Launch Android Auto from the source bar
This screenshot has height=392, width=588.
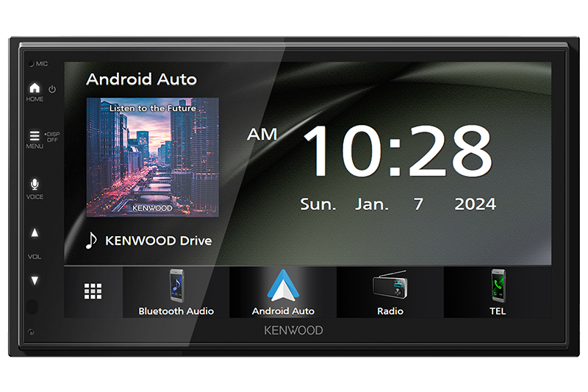pos(283,292)
